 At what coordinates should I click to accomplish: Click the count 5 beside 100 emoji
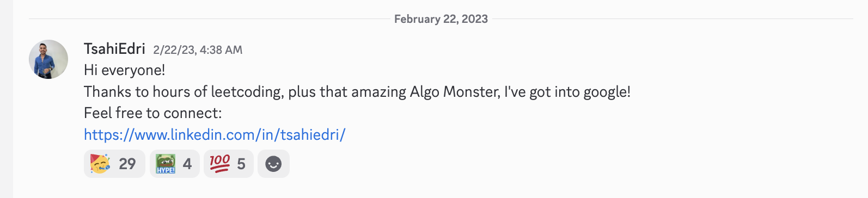click(x=241, y=164)
